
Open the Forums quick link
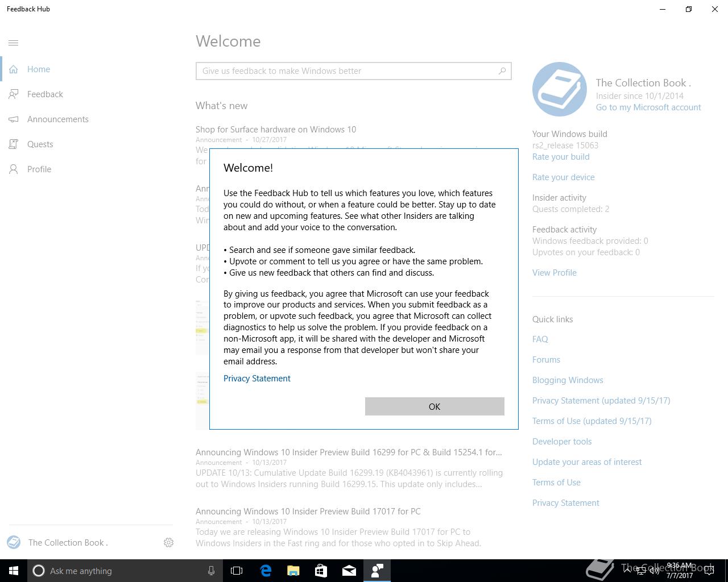pos(546,360)
